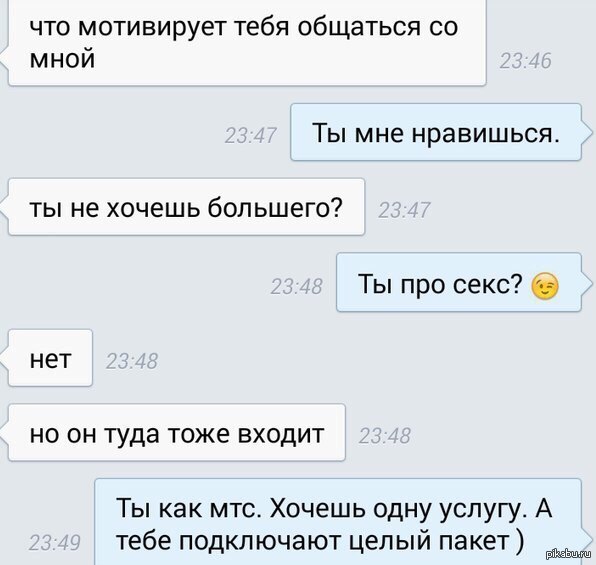Select the message 'что мотивирует тебя общаться со мной'

tap(247, 43)
